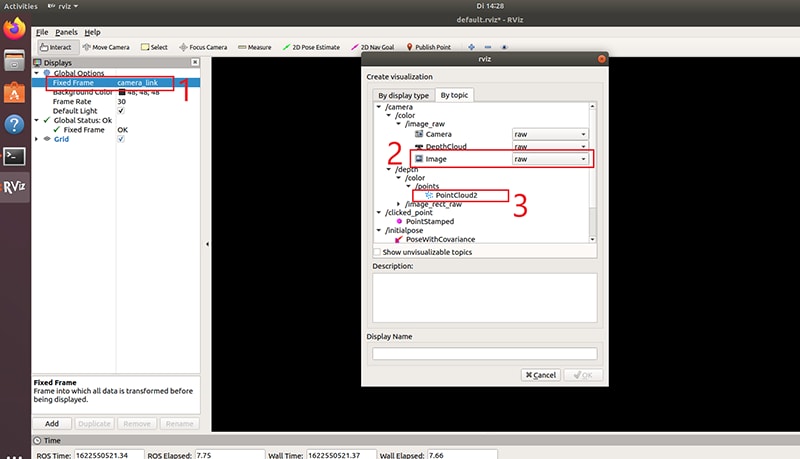Viewport: 800px width, 459px height.
Task: Open the Image transport dropdown set to raw
Action: click(549, 159)
